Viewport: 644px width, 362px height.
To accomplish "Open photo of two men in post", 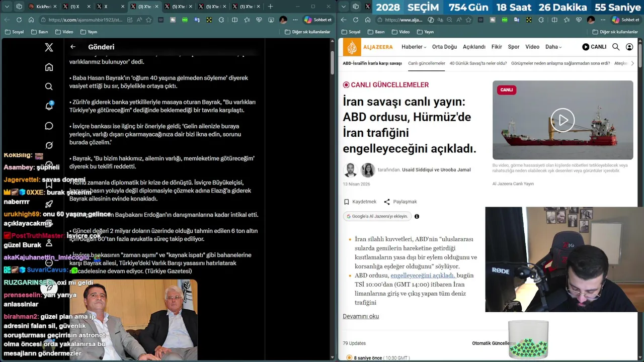I will click(133, 320).
